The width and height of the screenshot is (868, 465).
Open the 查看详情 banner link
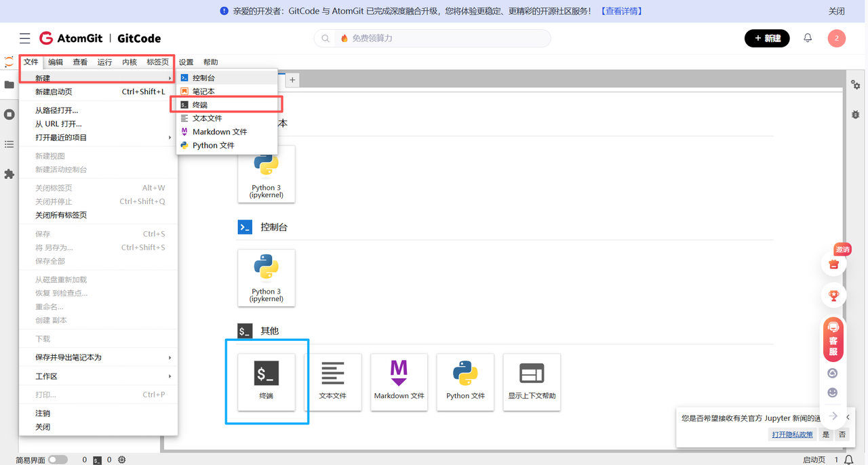[x=622, y=12]
